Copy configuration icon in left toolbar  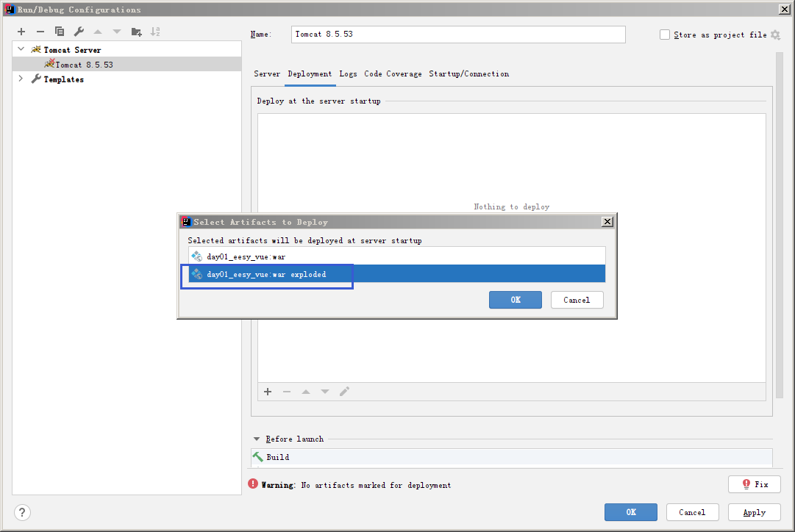pos(60,32)
